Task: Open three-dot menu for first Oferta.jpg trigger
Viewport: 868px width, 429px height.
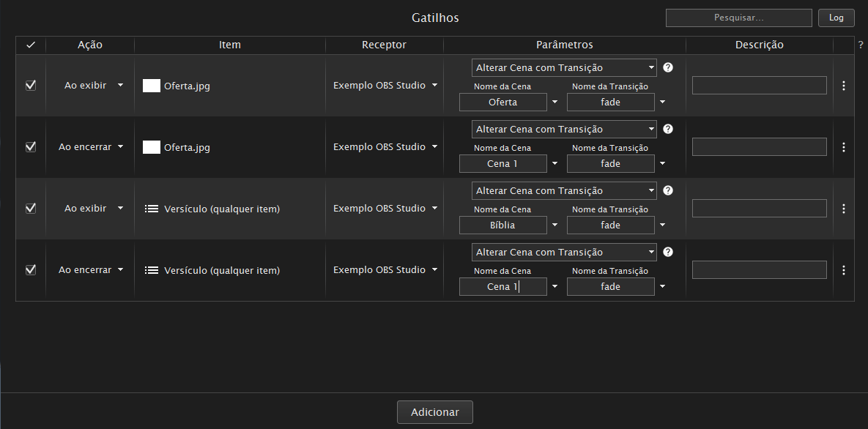Action: tap(843, 86)
